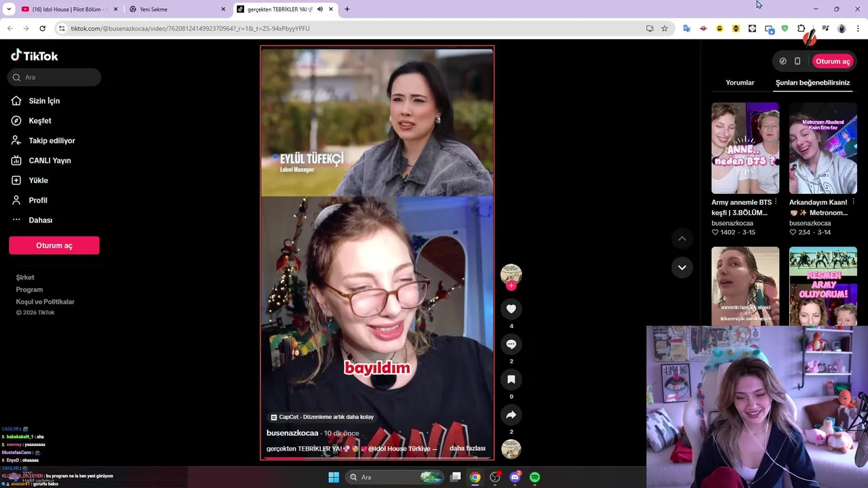Open the Şirket footer link
The image size is (868, 488).
(25, 277)
